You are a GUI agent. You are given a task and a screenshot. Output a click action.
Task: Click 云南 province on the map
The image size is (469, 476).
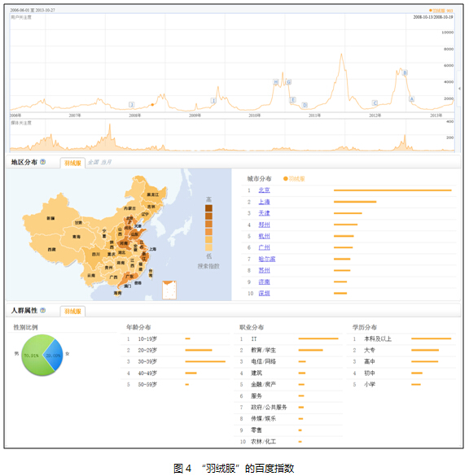click(x=91, y=275)
